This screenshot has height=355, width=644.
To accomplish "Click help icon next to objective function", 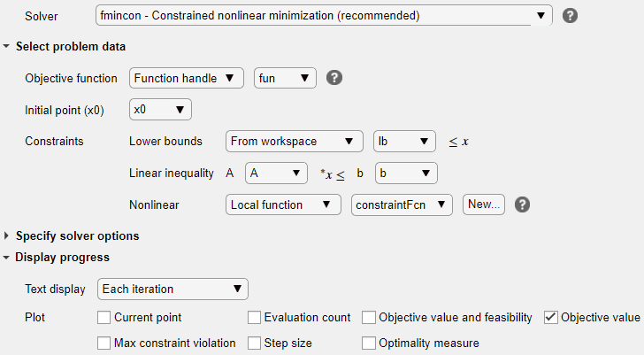I will 333,78.
